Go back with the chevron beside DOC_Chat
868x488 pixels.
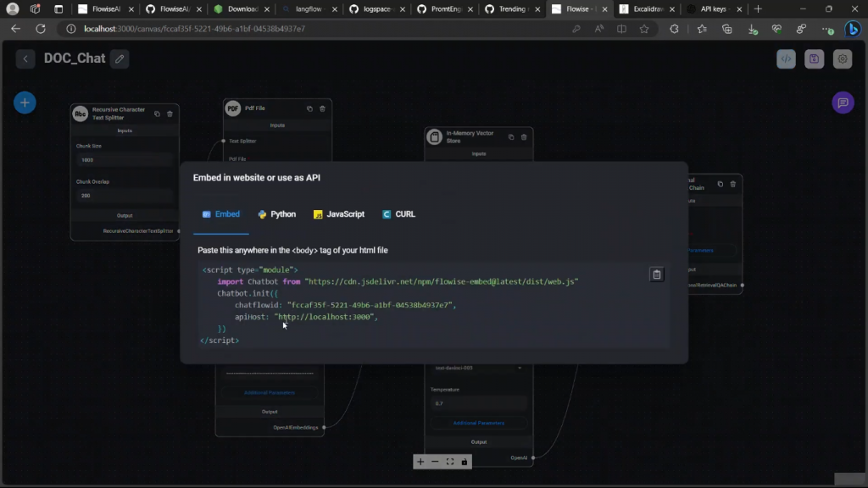coord(25,58)
